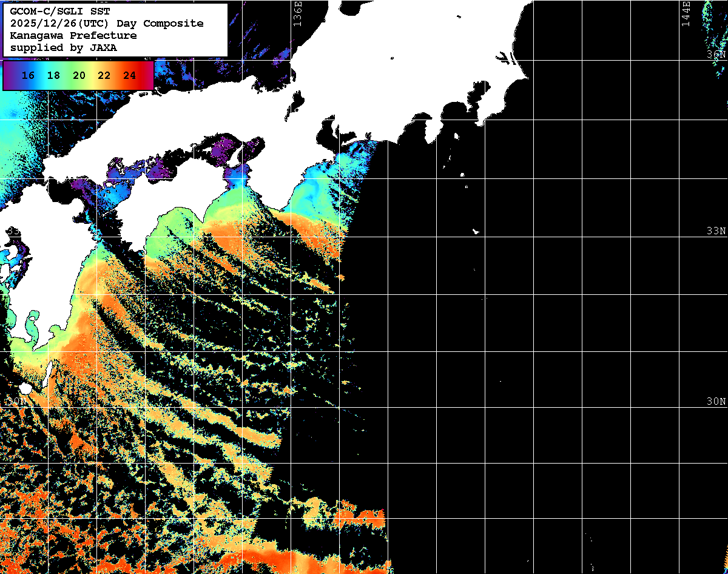
Task: Select the 24 value on color scale
Action: pos(129,76)
